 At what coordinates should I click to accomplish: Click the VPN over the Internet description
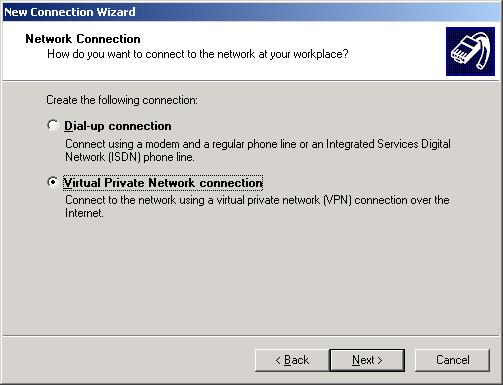click(x=257, y=206)
